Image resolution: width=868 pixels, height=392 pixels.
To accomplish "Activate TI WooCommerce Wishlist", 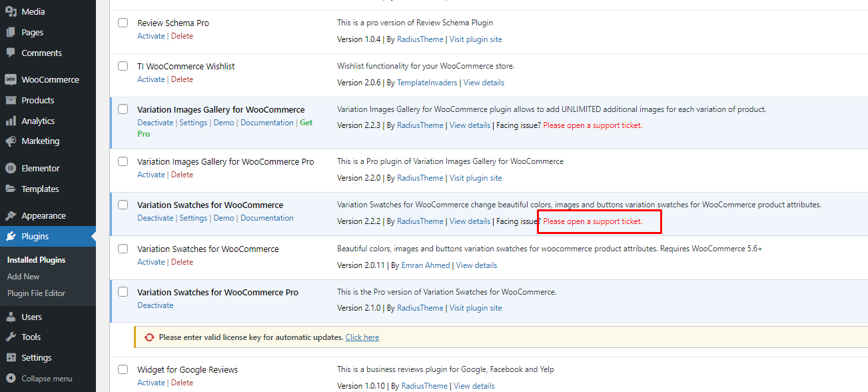I will point(151,79).
